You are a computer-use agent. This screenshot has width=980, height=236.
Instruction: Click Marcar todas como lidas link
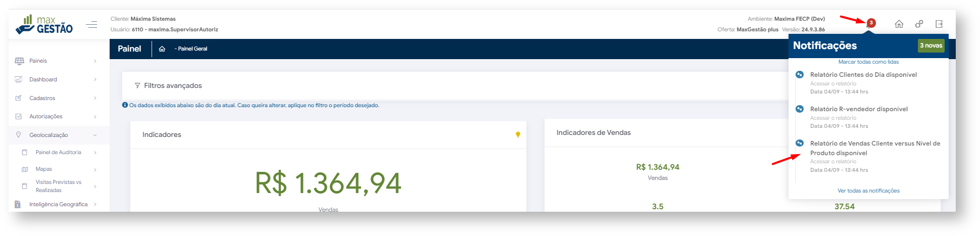(868, 62)
